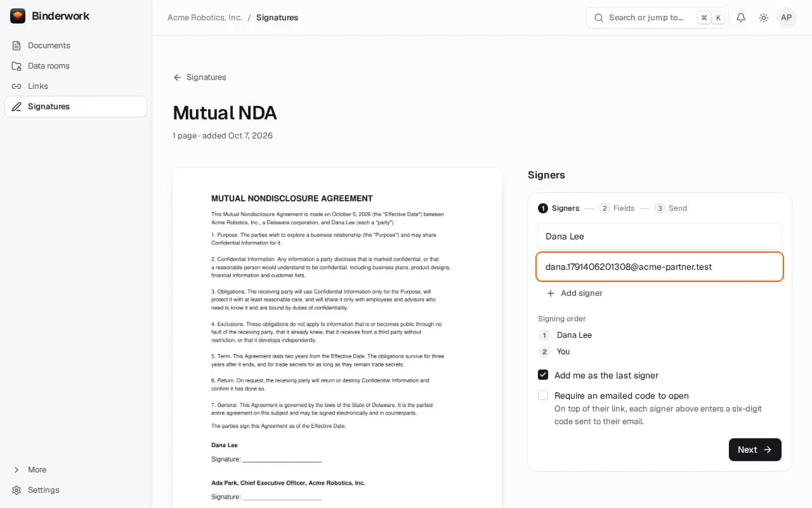
Task: Click the plus icon for Add signer
Action: [x=551, y=293]
